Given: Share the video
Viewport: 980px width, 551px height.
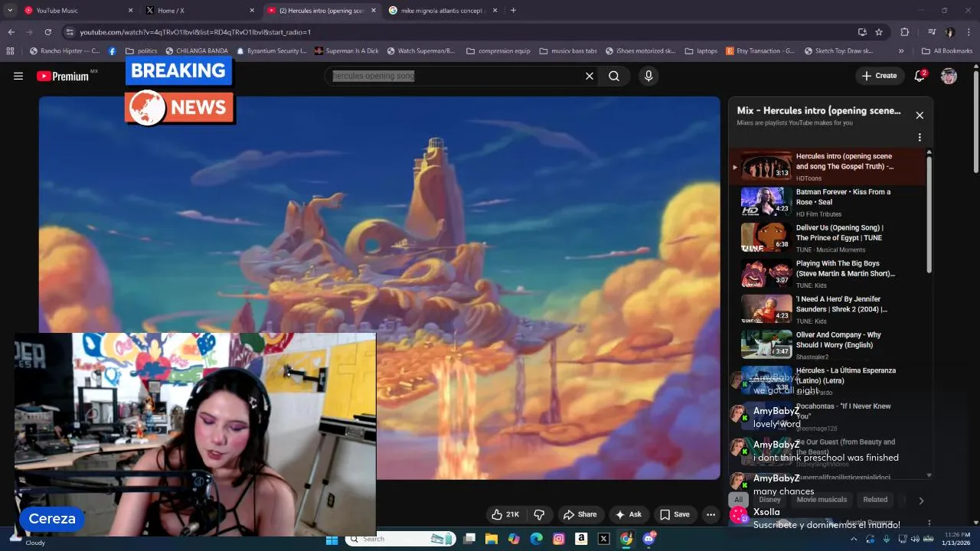Looking at the screenshot, I should click(580, 514).
